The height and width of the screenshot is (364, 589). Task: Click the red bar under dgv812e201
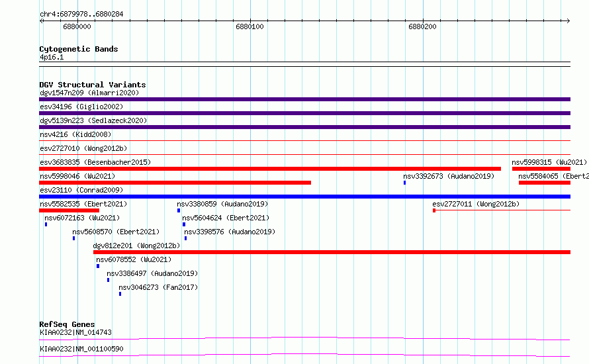click(x=332, y=252)
